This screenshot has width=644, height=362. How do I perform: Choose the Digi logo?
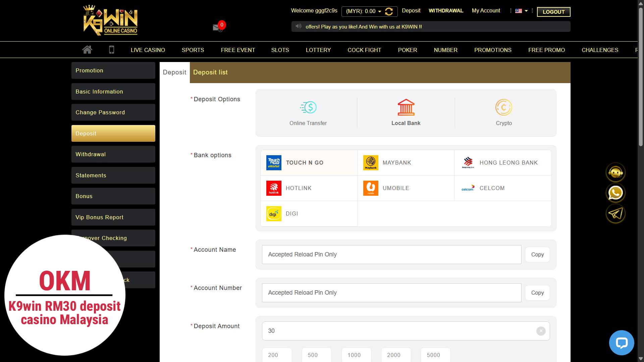274,214
